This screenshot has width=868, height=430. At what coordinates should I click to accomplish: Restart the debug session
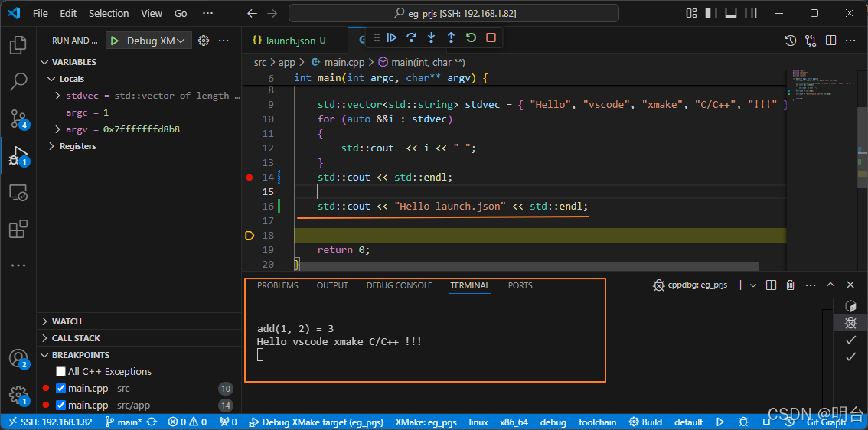point(471,37)
